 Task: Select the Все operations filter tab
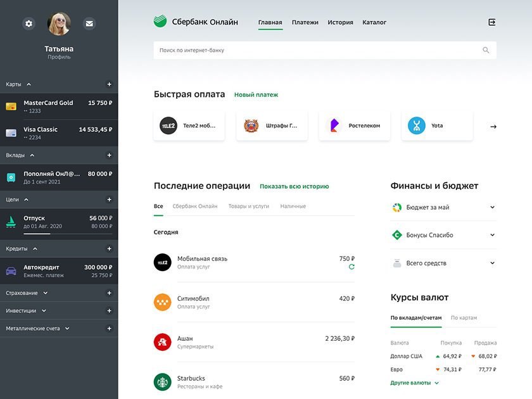click(x=158, y=206)
